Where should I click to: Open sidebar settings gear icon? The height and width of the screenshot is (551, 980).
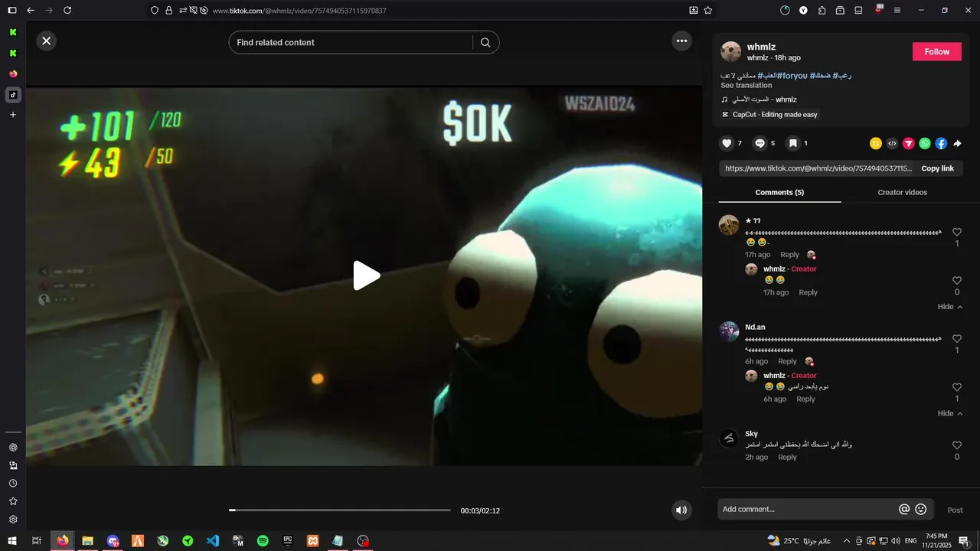(x=13, y=520)
